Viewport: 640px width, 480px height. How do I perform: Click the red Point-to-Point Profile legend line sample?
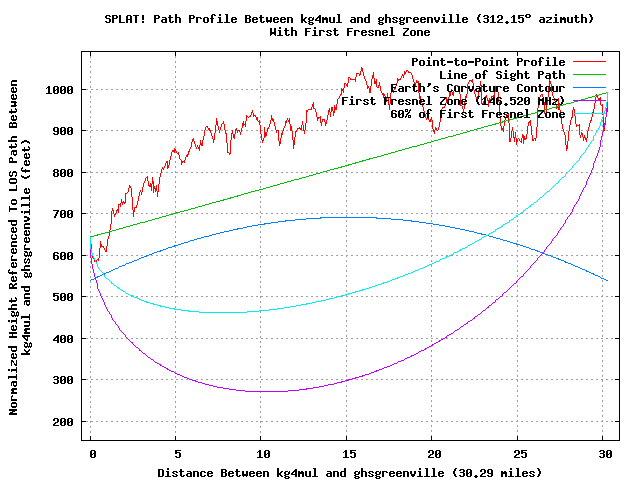click(590, 62)
